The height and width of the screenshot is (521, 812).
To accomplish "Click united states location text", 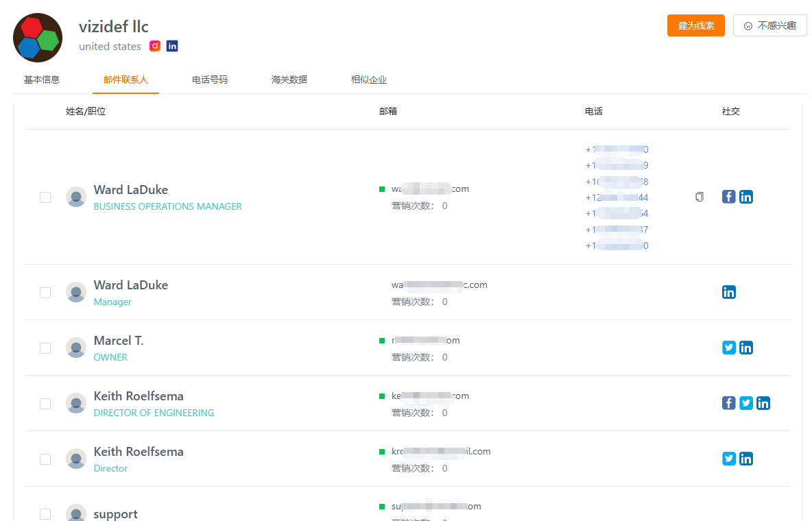I will (x=110, y=47).
